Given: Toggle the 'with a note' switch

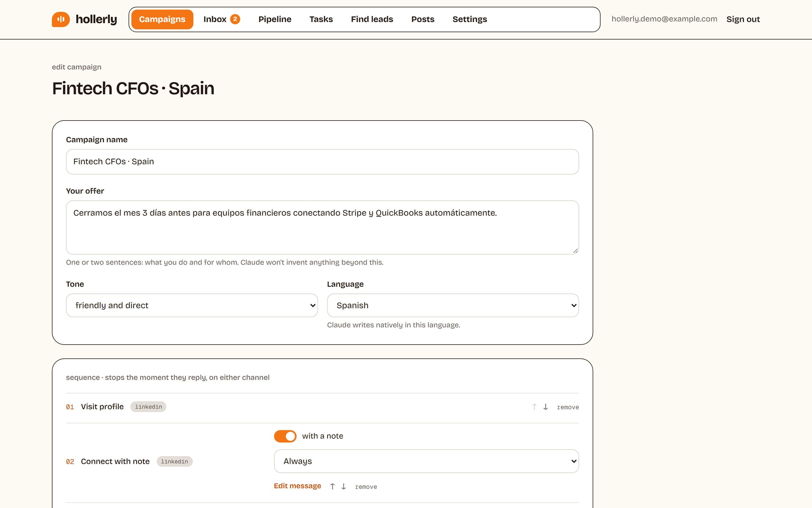Looking at the screenshot, I should pos(285,436).
